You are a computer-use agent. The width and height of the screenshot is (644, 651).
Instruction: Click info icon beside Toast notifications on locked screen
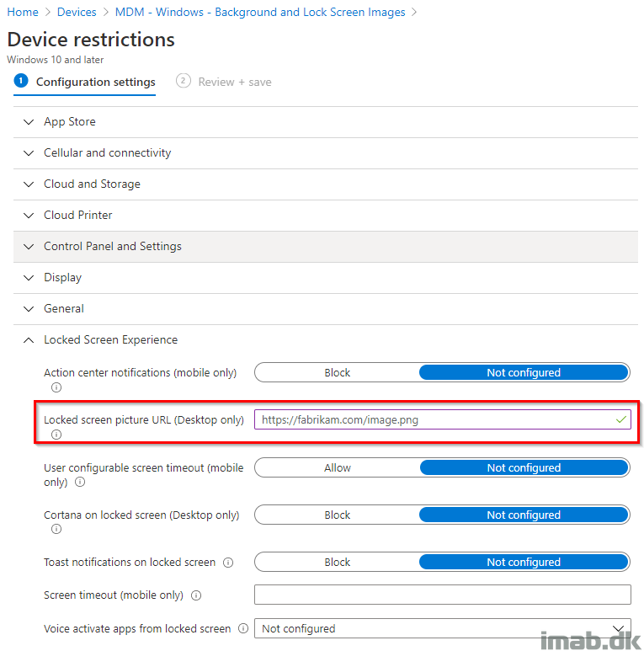(x=228, y=563)
